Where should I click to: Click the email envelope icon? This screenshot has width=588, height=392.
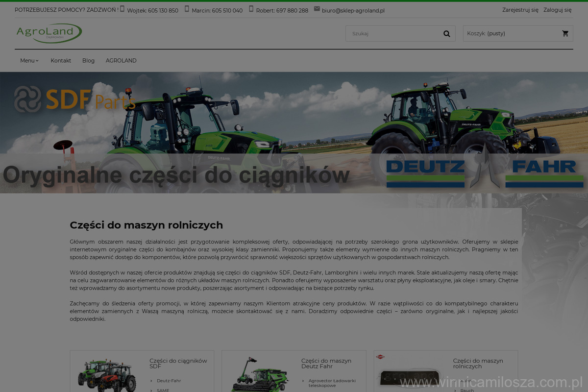point(317,9)
